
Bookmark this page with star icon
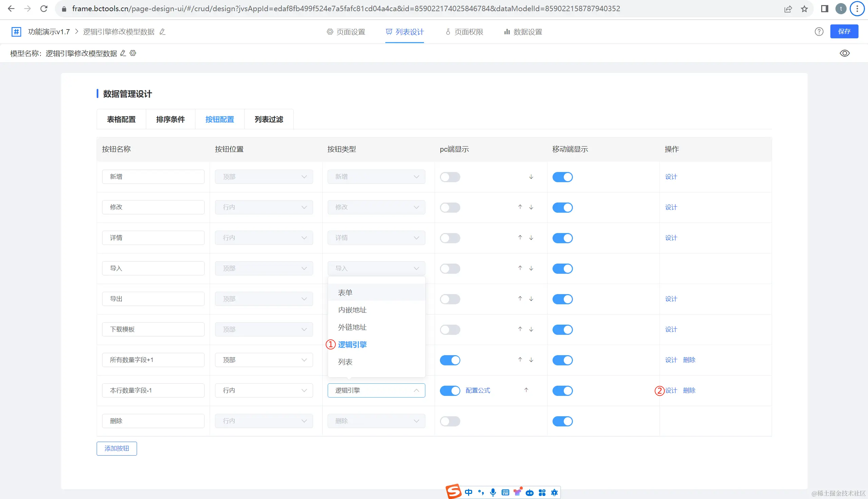[804, 8]
